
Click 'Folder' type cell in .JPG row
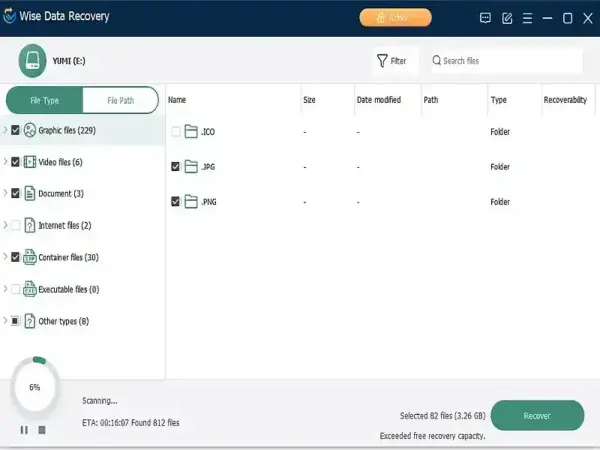pos(500,166)
